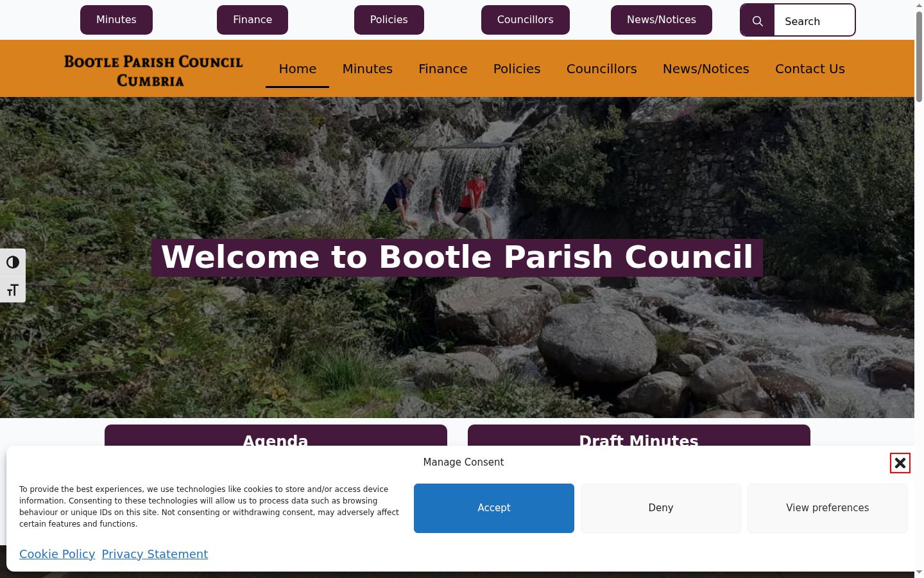The image size is (924, 578).
Task: Click the search magnifier icon
Action: tap(757, 21)
